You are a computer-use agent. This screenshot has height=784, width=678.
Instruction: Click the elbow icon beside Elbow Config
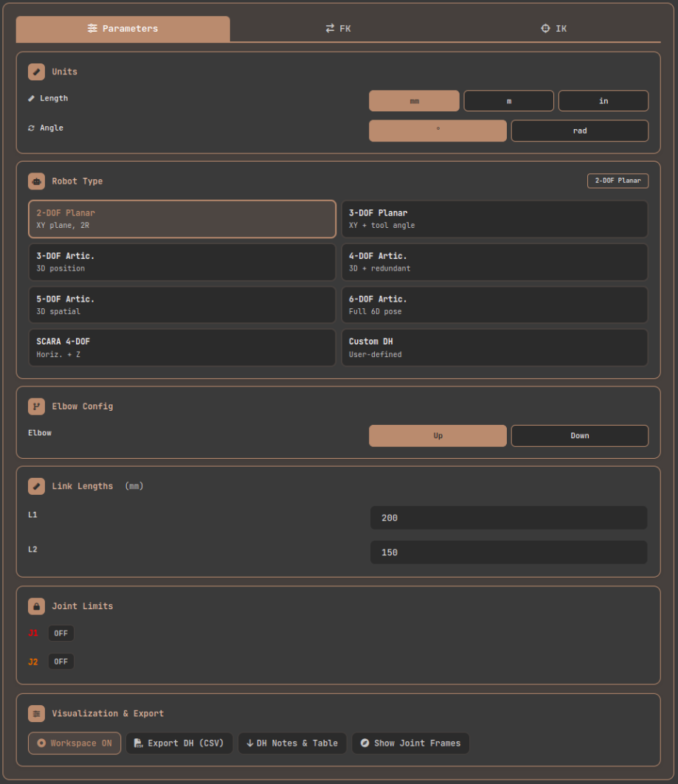point(36,406)
